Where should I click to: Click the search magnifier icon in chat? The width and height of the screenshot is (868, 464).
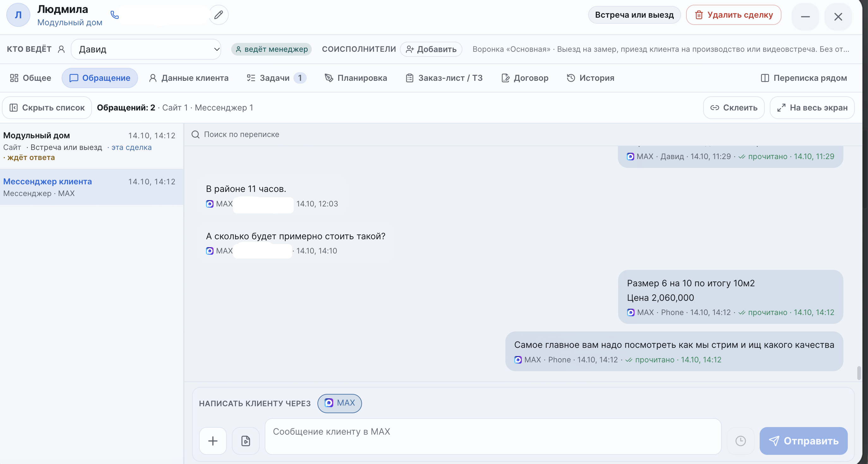196,134
